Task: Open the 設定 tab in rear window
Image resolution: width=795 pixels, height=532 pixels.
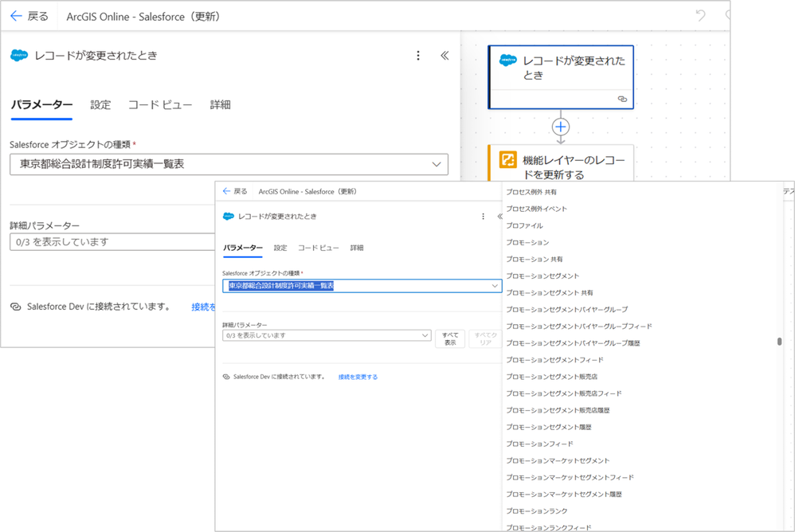Action: click(x=100, y=105)
